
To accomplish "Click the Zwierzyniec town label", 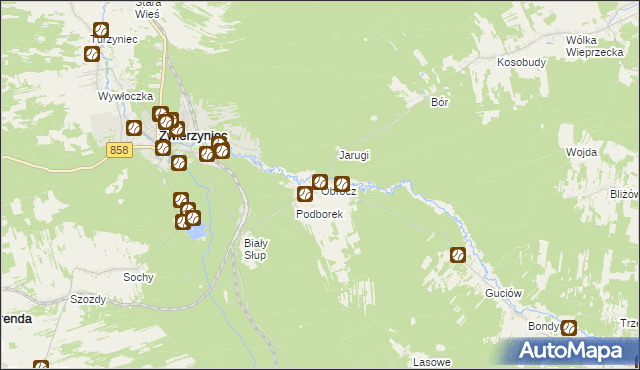I will pyautogui.click(x=193, y=135).
